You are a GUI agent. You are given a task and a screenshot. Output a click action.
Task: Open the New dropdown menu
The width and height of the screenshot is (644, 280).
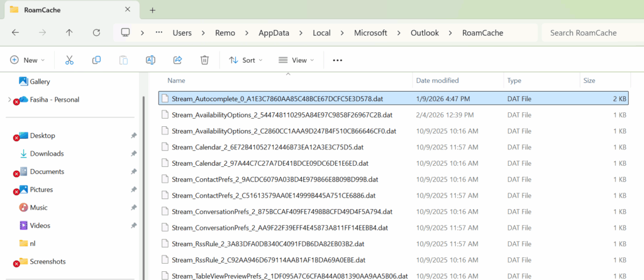tap(28, 60)
